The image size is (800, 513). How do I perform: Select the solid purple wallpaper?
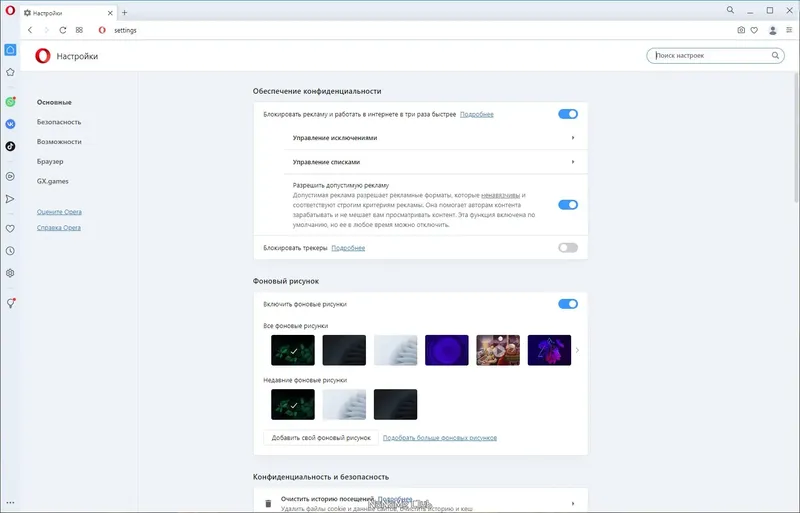pyautogui.click(x=446, y=350)
